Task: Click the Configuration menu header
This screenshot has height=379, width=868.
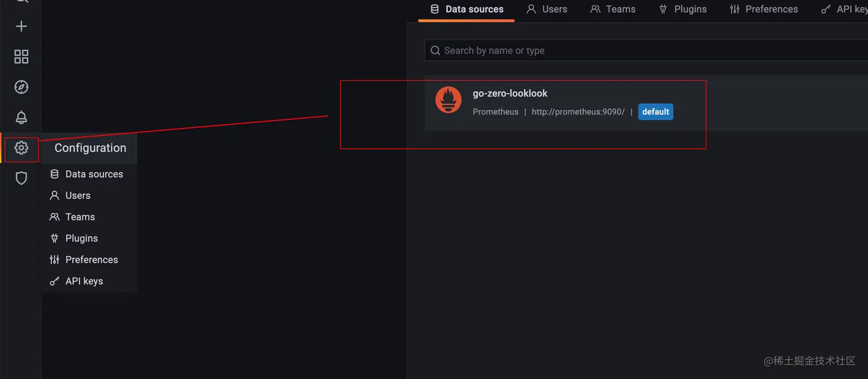Action: 90,148
